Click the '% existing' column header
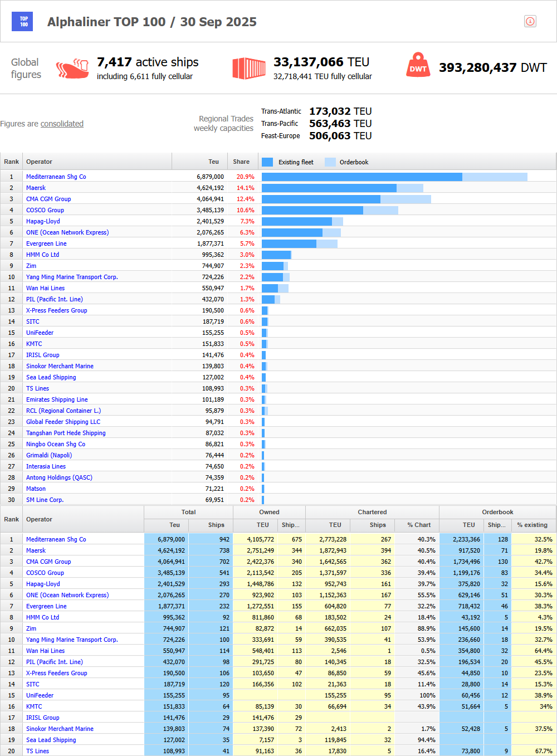This screenshot has width=557, height=756. pyautogui.click(x=532, y=525)
